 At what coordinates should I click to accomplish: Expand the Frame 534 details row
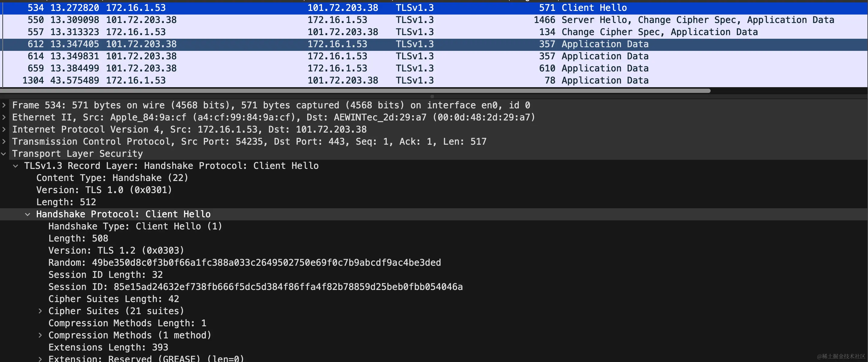click(4, 105)
